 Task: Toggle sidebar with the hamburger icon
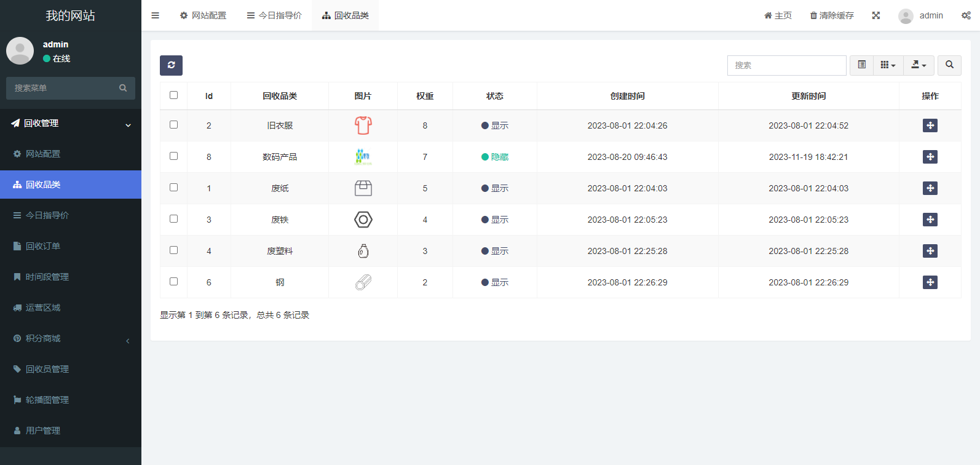pos(156,15)
